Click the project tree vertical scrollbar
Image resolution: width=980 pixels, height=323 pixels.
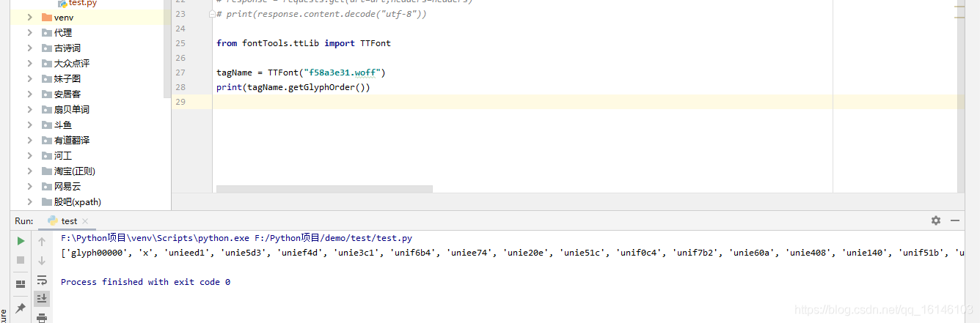point(168,49)
